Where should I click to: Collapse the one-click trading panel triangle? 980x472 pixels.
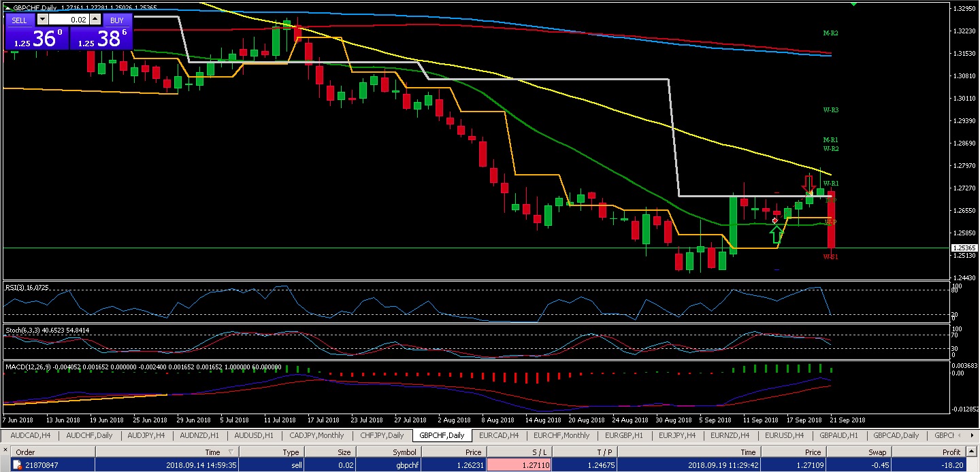[x=7, y=7]
